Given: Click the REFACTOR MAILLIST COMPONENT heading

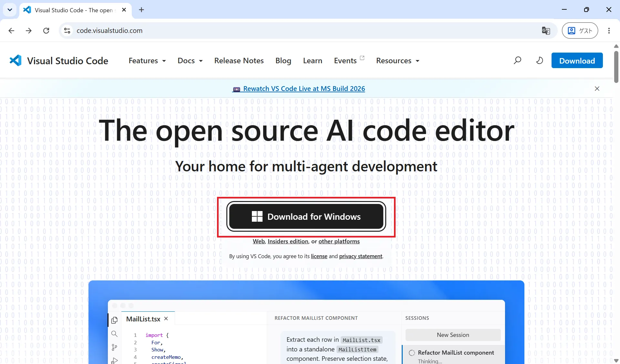Looking at the screenshot, I should click(316, 318).
